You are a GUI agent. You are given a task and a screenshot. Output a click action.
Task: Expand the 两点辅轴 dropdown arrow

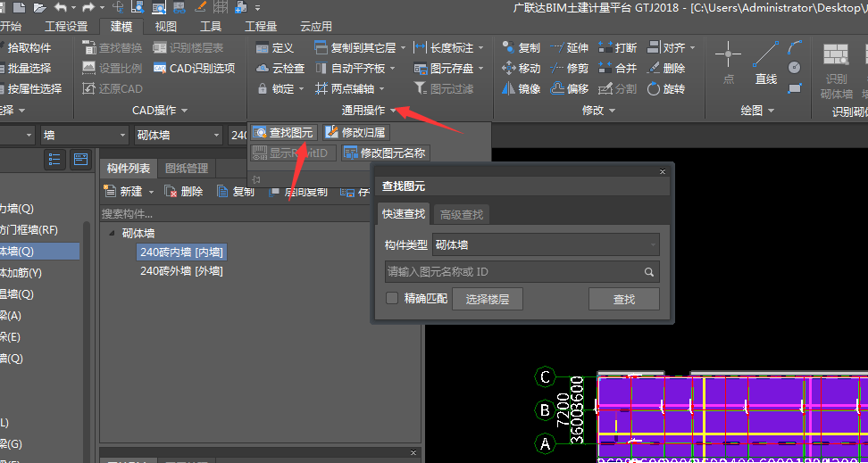382,89
